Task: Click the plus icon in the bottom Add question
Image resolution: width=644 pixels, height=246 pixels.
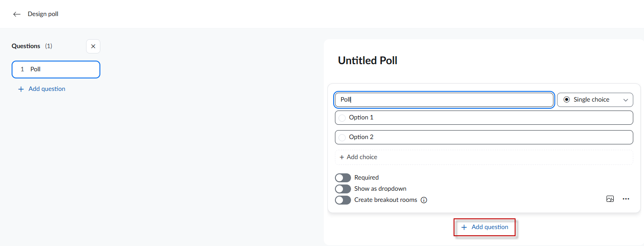Action: tap(464, 227)
